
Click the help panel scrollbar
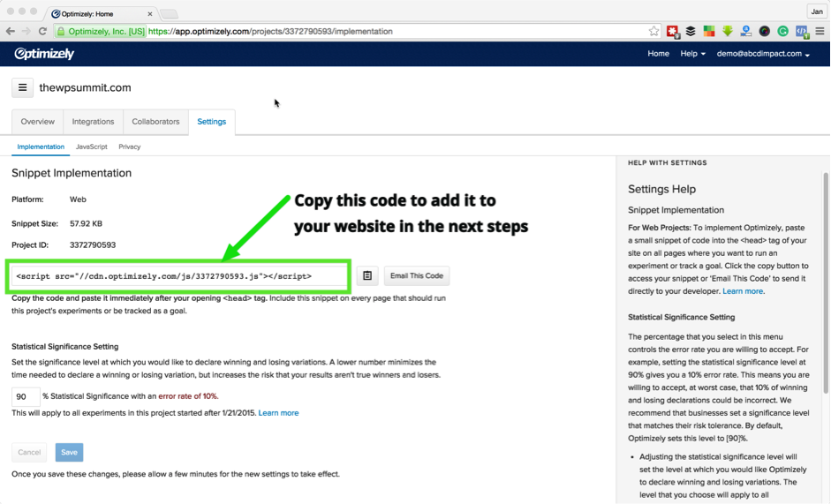(825, 282)
